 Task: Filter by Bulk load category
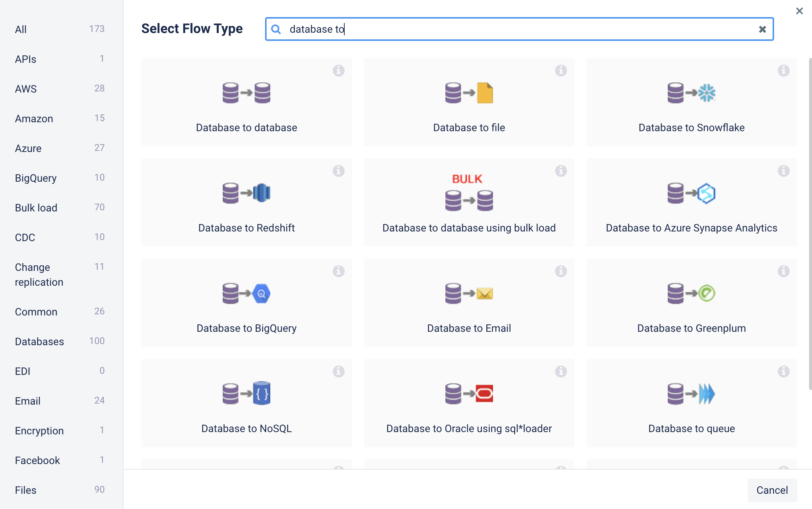[x=36, y=208]
